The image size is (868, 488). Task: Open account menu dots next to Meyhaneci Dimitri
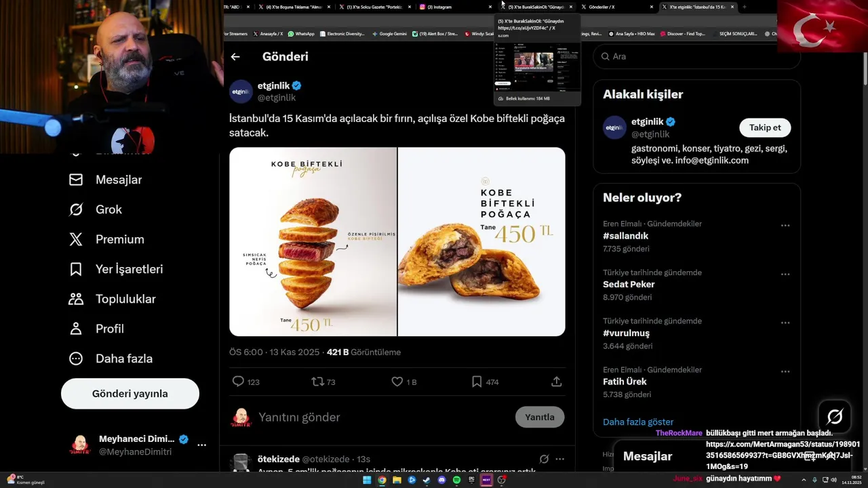(201, 445)
